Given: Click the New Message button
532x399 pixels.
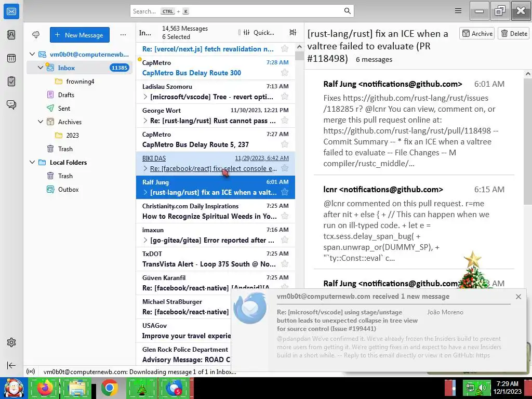Looking at the screenshot, I should (79, 35).
